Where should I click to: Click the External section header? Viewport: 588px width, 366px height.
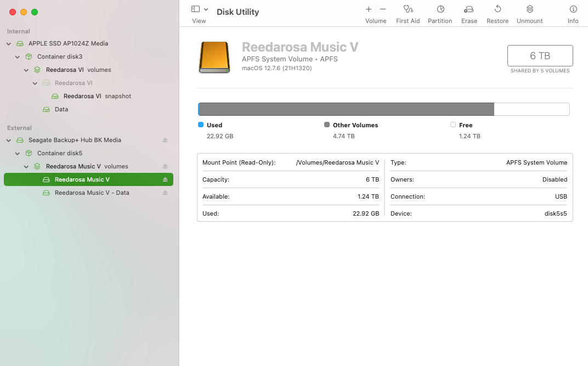point(19,128)
